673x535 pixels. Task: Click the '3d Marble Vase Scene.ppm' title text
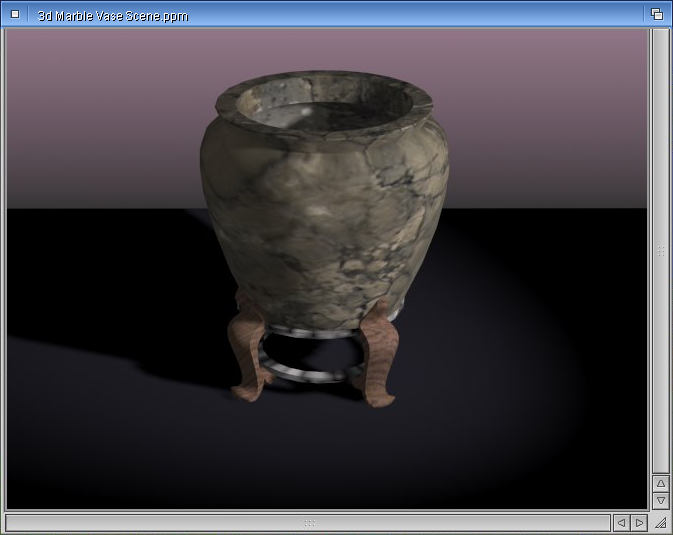point(113,16)
